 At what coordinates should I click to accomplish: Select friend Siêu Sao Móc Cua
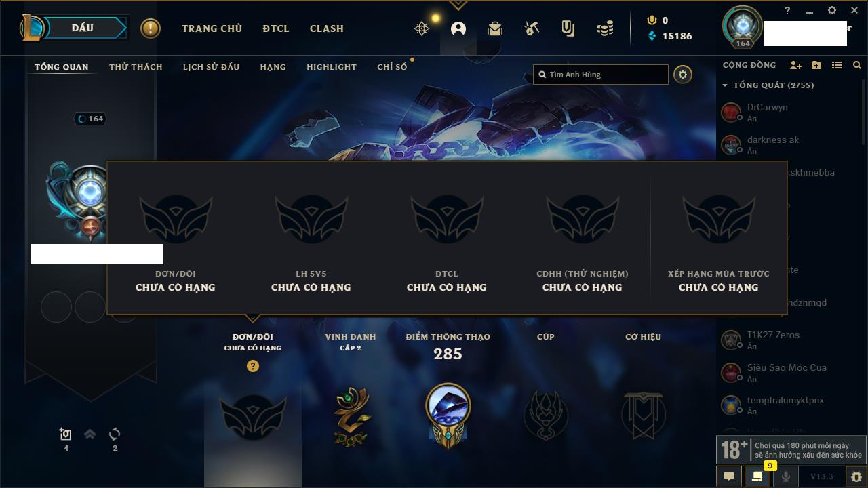tap(785, 373)
